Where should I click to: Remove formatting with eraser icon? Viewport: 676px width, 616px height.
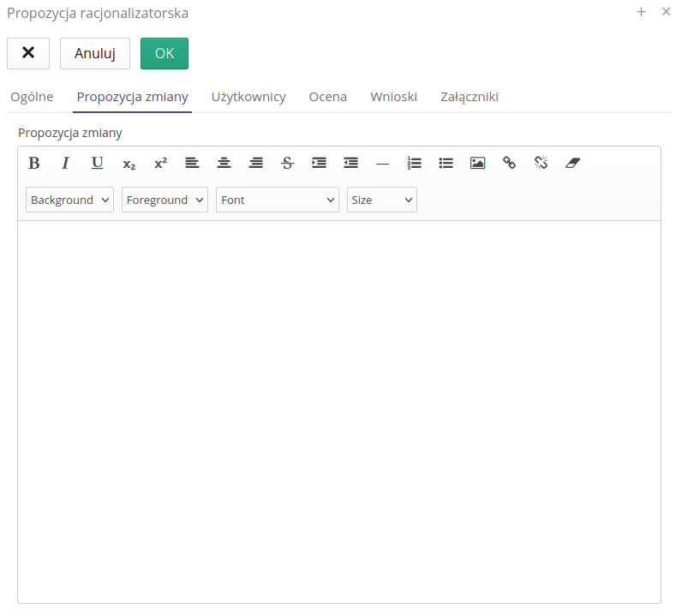572,163
